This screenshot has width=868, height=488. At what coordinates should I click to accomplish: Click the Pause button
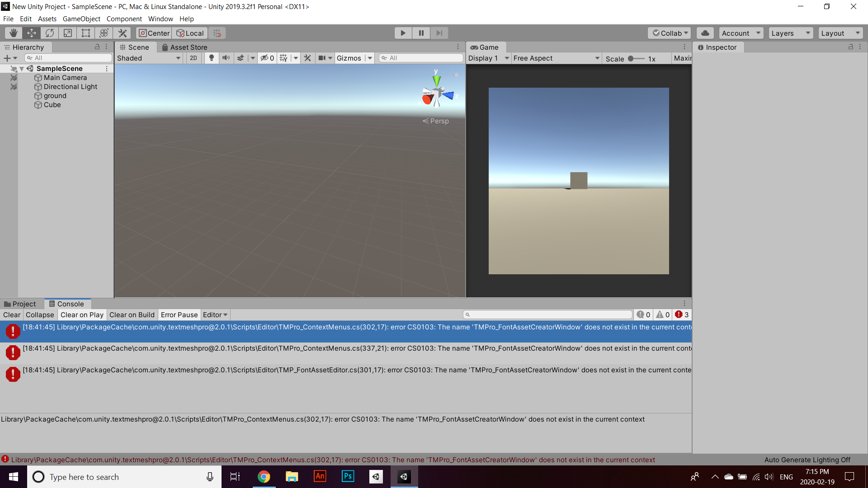421,33
